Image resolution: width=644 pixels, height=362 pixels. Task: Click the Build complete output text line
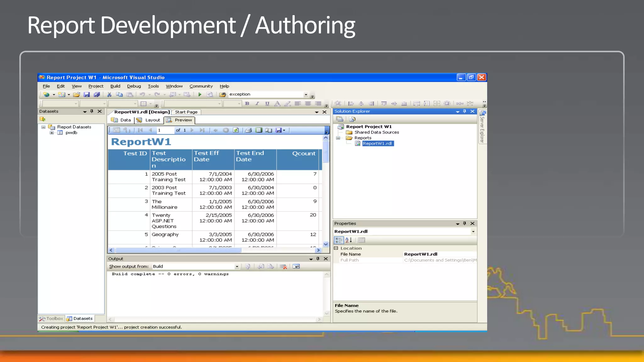click(170, 274)
